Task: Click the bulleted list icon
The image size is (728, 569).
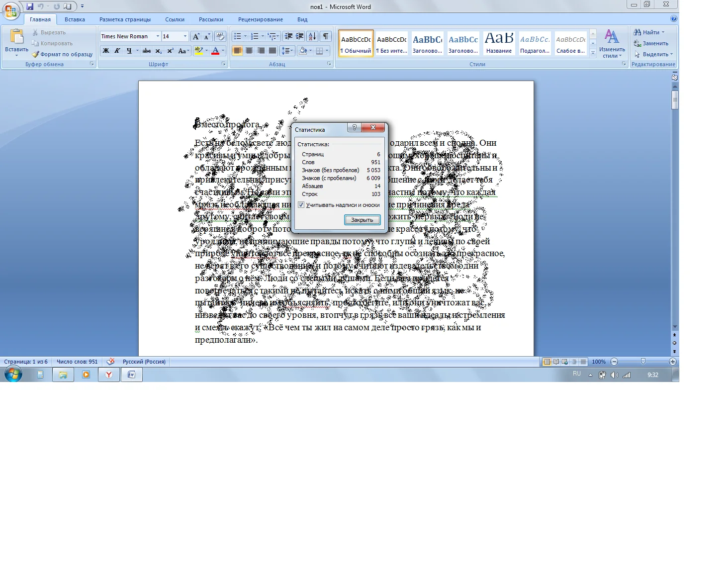Action: (x=238, y=36)
